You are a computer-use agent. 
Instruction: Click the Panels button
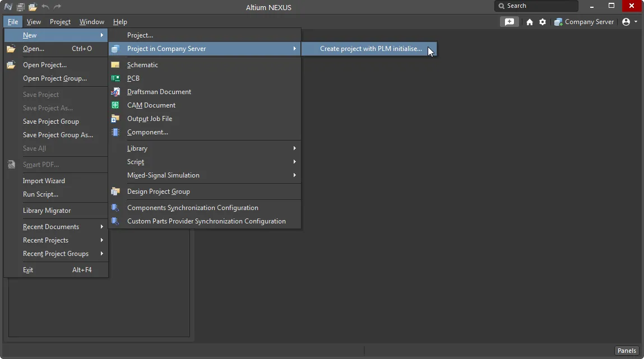tap(626, 351)
